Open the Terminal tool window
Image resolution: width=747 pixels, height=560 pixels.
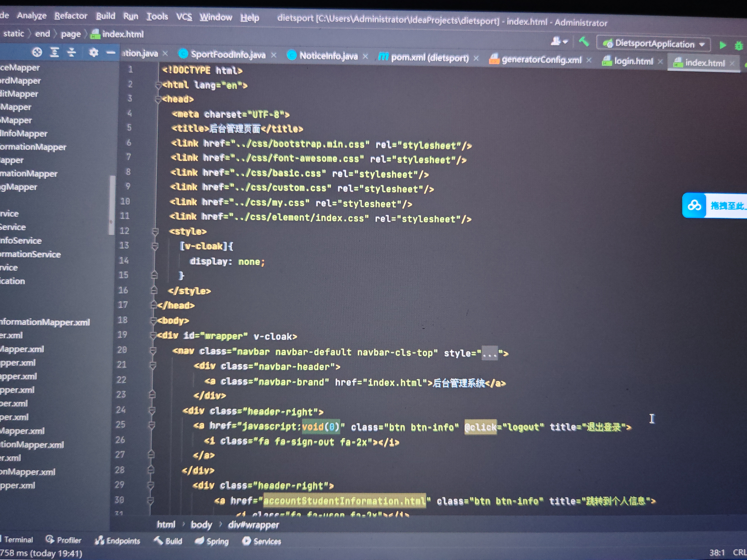pos(19,539)
